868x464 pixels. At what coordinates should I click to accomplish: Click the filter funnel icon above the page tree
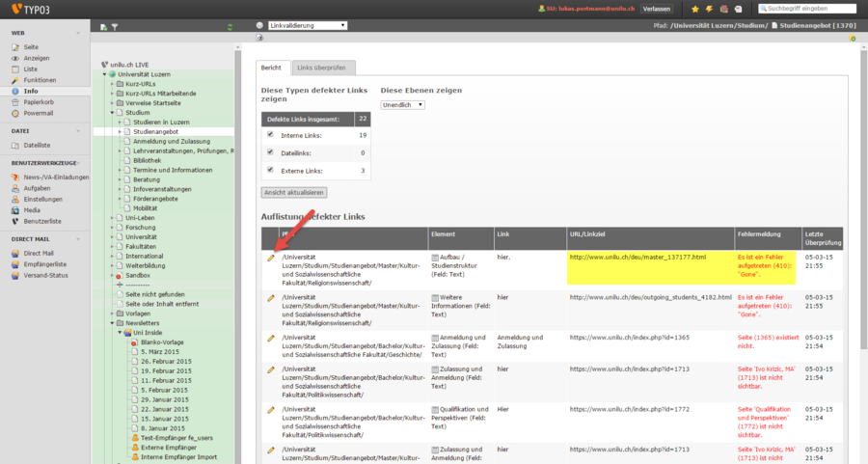(115, 27)
